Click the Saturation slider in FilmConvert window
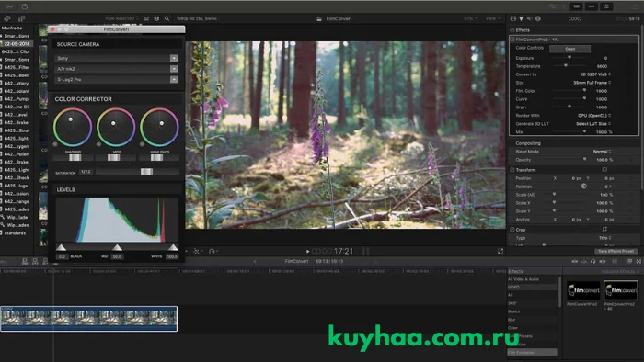Viewport: 644px width, 362px height. coord(137,172)
